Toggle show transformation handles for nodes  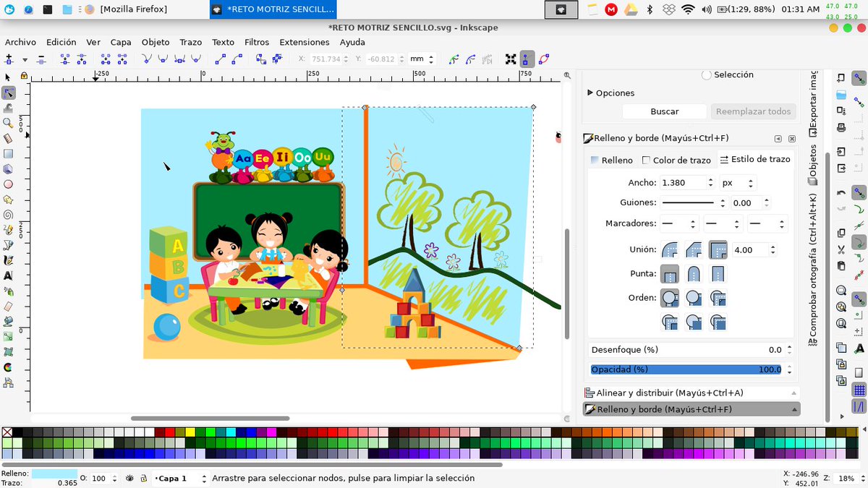tap(511, 59)
